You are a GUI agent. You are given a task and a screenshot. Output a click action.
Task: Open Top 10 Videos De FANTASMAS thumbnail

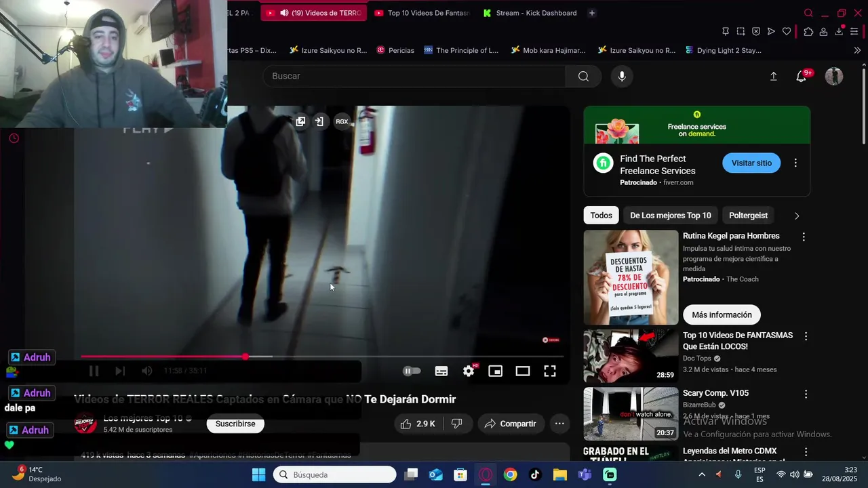point(631,357)
